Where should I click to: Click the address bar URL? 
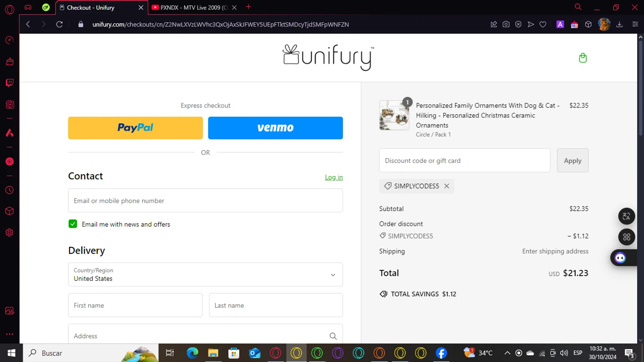221,24
